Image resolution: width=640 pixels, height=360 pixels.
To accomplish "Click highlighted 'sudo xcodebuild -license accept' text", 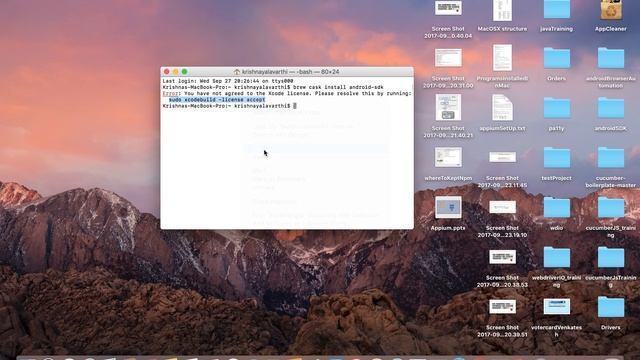I will pos(217,100).
